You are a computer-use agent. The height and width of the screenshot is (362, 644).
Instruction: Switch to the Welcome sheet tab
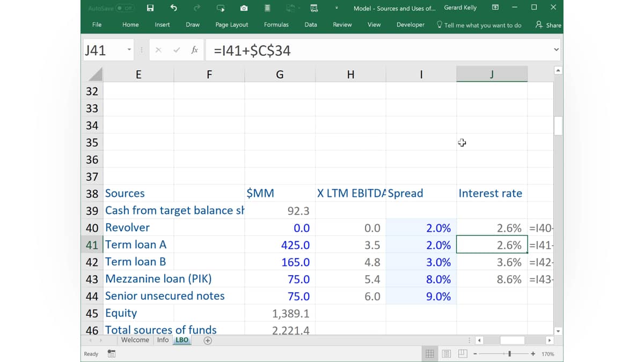[x=135, y=340]
